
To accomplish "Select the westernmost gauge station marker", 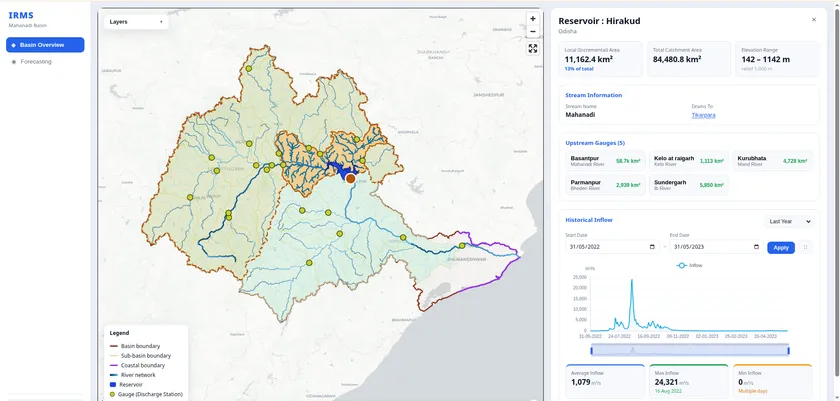I will tap(190, 197).
